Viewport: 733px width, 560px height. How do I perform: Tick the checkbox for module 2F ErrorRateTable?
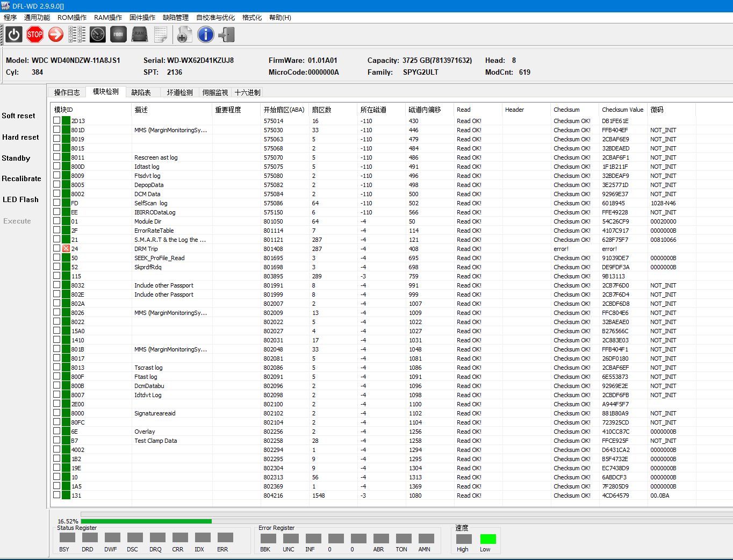[x=57, y=230]
